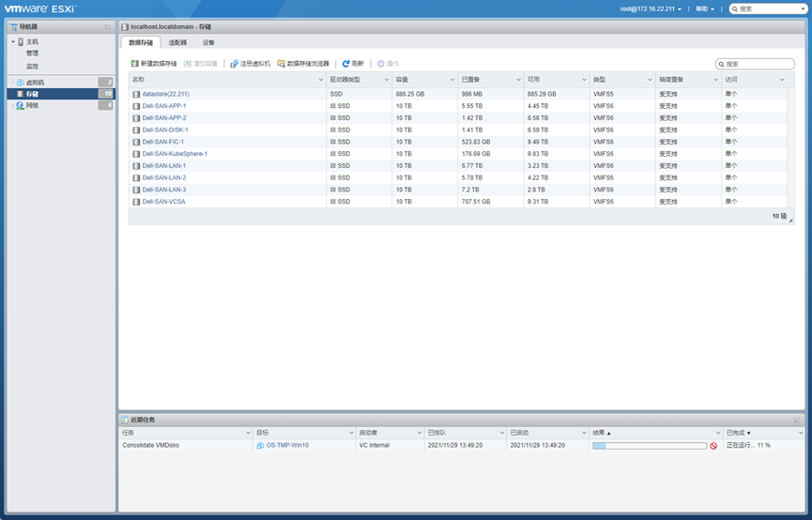The image size is (812, 520).
Task: Click the Dell-SAN-DISK-1 datastore icon
Action: [x=136, y=130]
